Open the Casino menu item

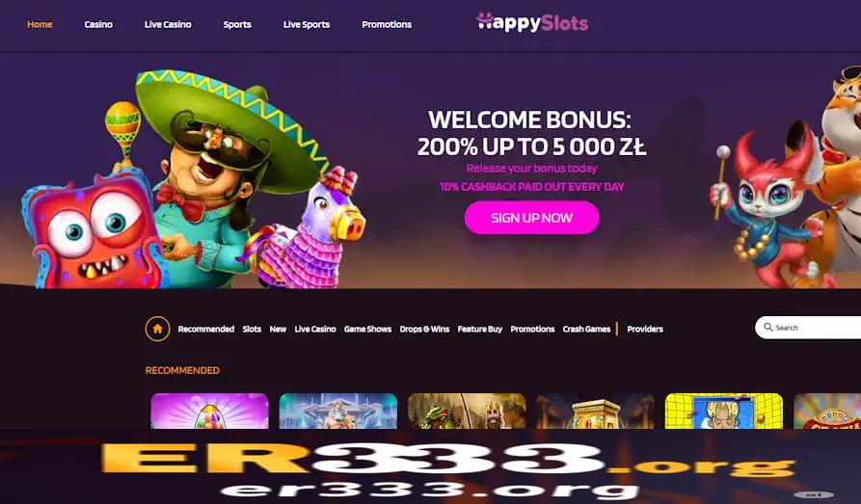coord(98,24)
